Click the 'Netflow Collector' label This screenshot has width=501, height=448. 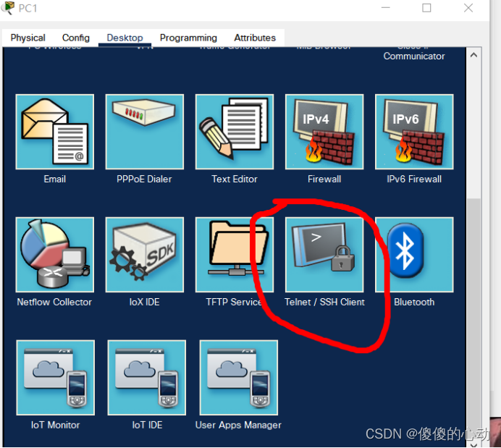pos(54,302)
